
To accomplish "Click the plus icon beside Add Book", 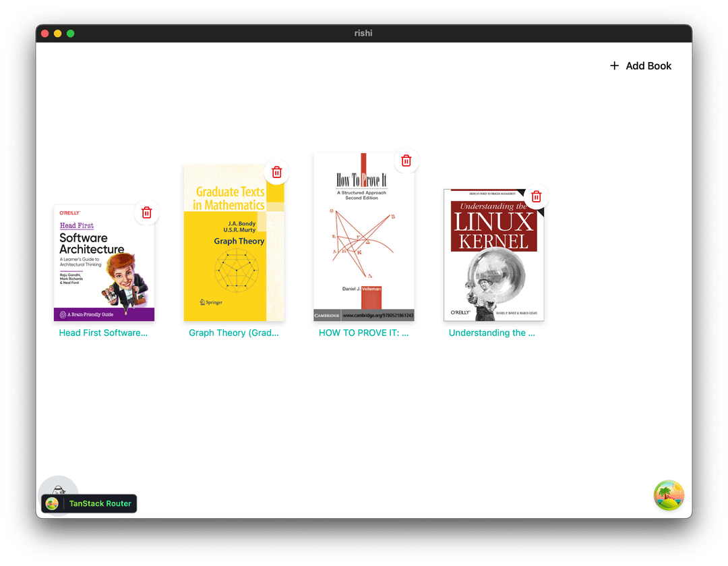I will [614, 65].
